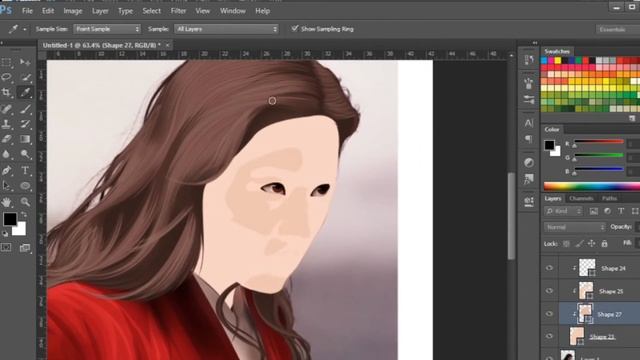
Task: Switch to the Paths tab
Action: tap(609, 198)
